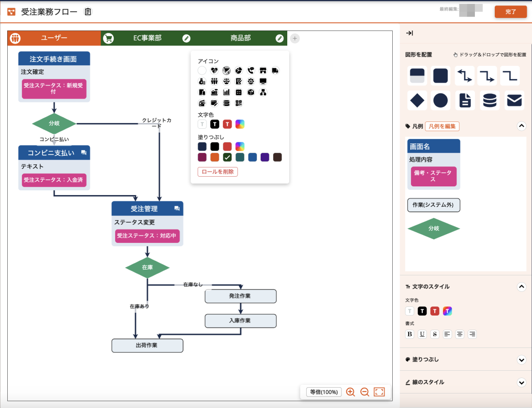Expand the 塗りつぶし panel

coord(521,360)
